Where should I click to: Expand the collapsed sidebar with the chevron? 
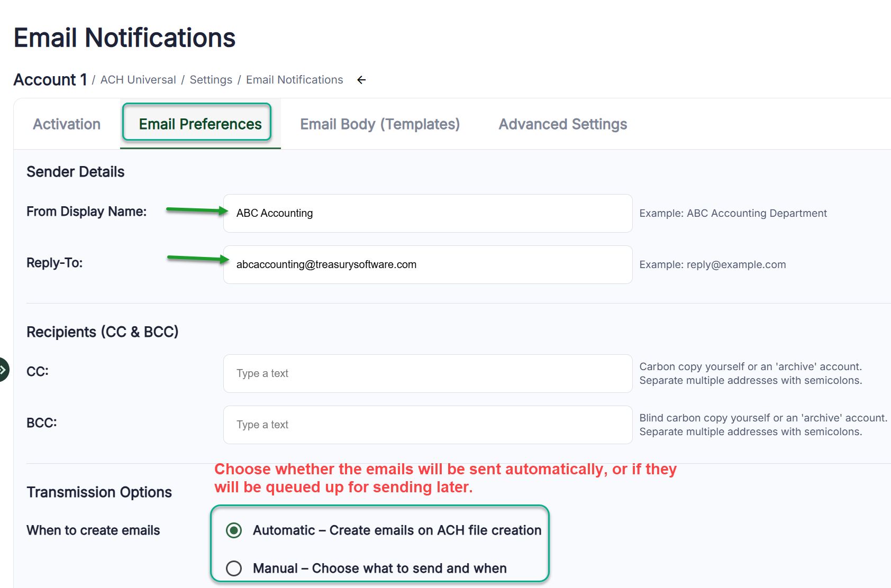click(x=3, y=370)
